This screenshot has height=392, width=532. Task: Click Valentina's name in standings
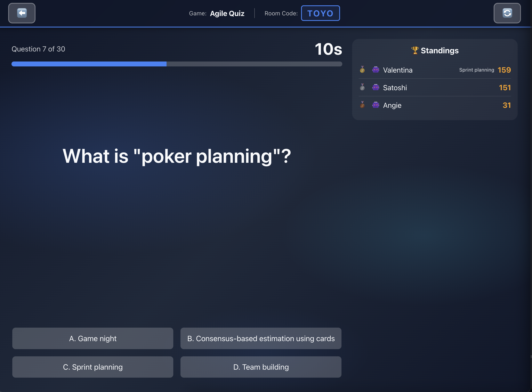pyautogui.click(x=398, y=70)
